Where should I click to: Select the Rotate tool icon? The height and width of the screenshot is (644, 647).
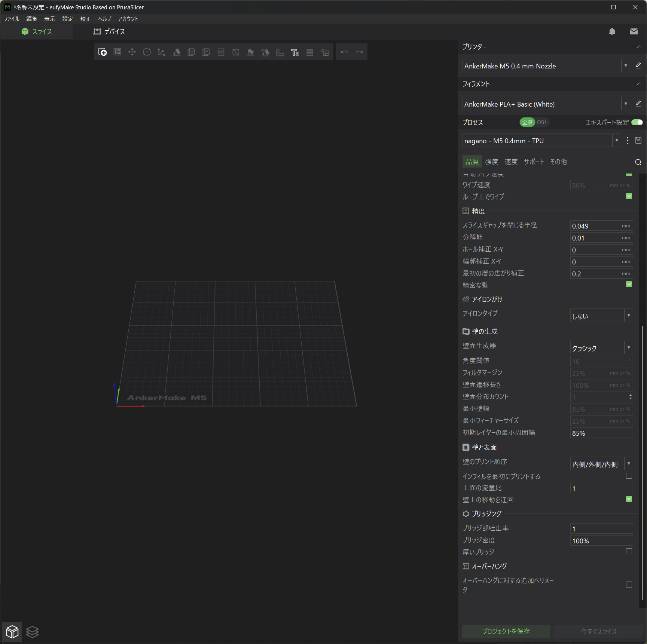147,52
